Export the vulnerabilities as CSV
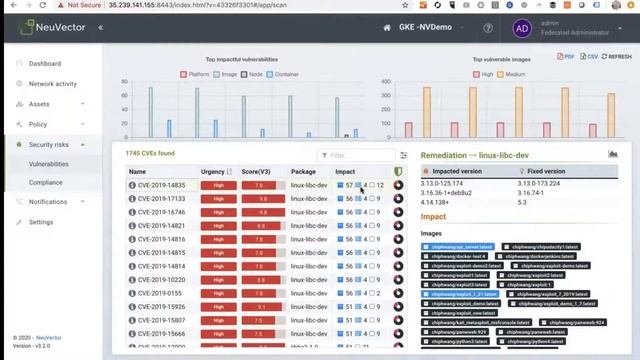Viewport: 640px width, 360px height. 589,56
